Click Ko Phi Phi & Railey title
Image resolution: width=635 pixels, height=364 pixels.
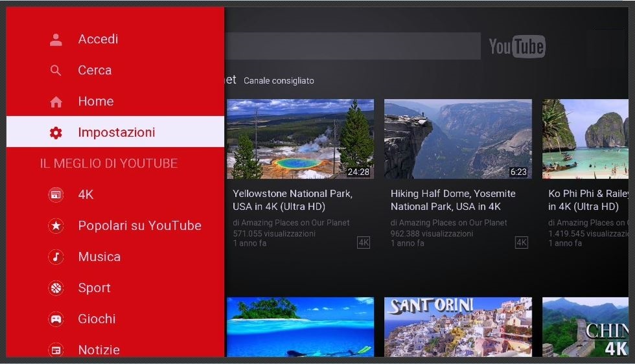pos(588,200)
